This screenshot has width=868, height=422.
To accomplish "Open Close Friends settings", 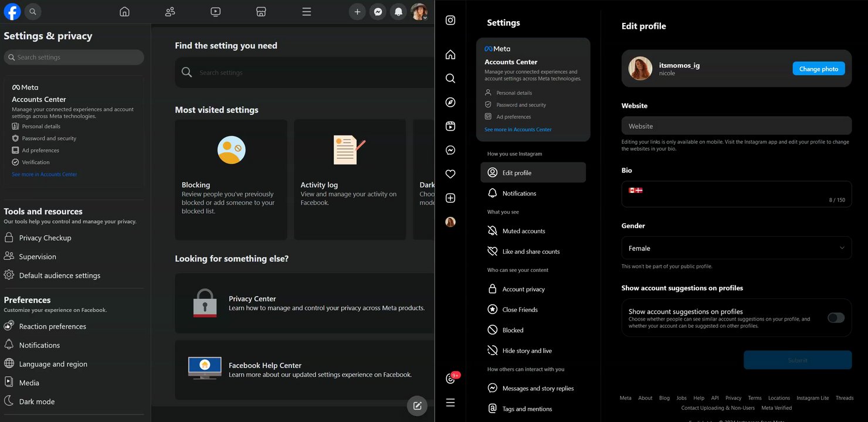I will [x=533, y=309].
